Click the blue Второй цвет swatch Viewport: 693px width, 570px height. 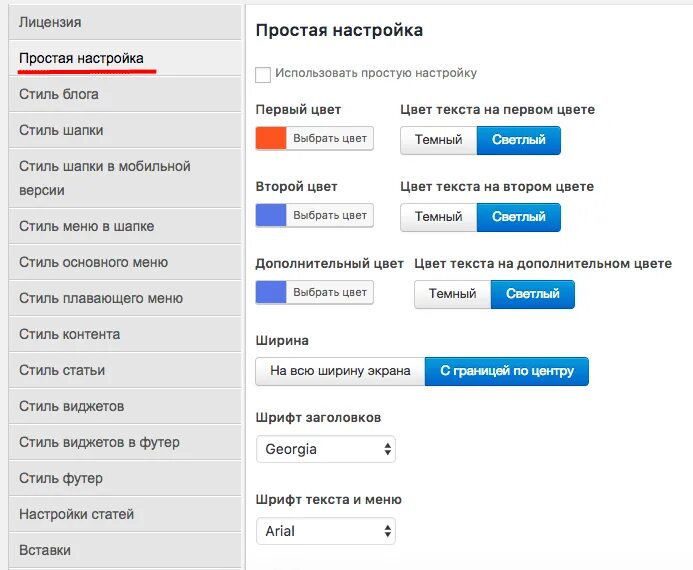pyautogui.click(x=271, y=215)
